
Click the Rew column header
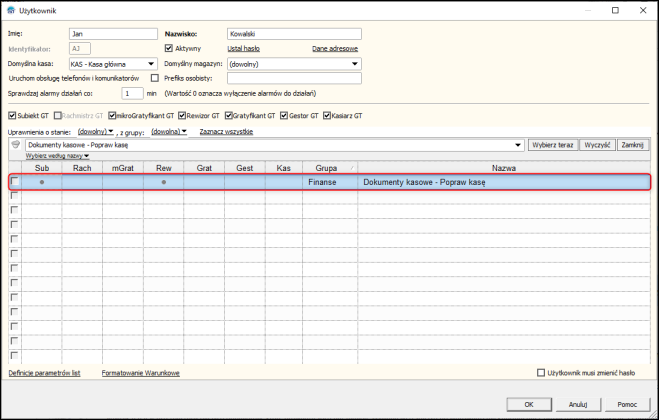click(163, 168)
